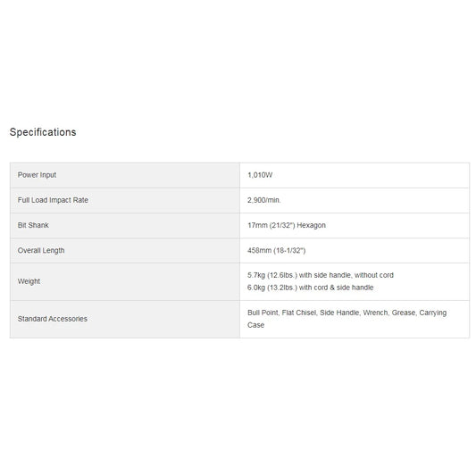Click the 458mm (18-1/32") length value
The image size is (476, 476).
tap(277, 251)
